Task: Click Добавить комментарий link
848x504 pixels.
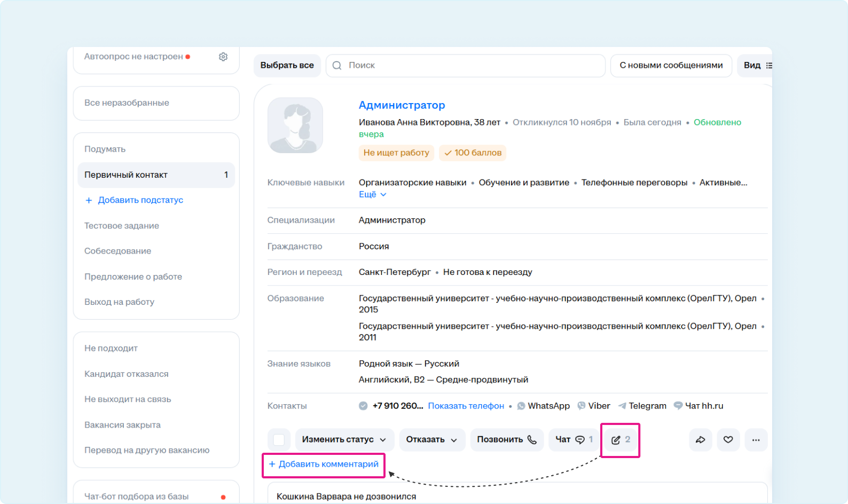Action: (x=324, y=464)
